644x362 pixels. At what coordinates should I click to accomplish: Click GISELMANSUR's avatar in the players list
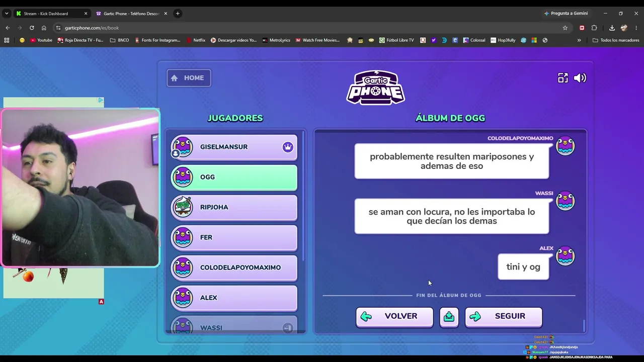click(x=182, y=147)
